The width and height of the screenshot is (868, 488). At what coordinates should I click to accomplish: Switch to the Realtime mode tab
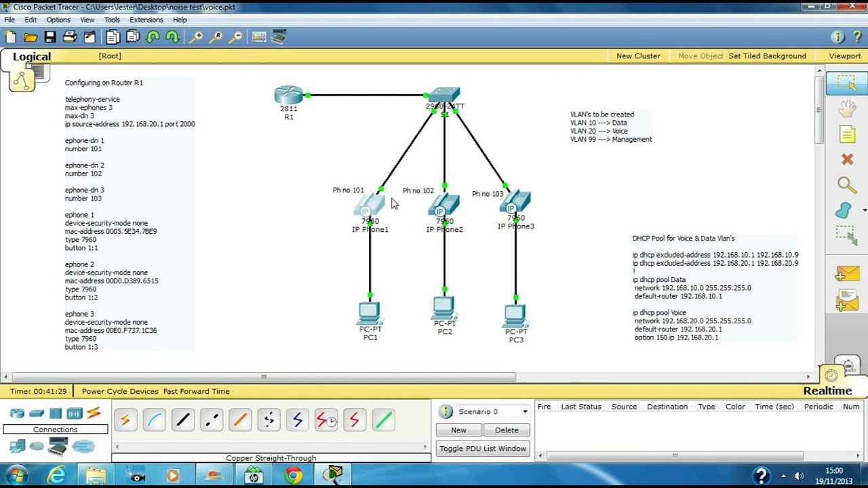[x=827, y=391]
